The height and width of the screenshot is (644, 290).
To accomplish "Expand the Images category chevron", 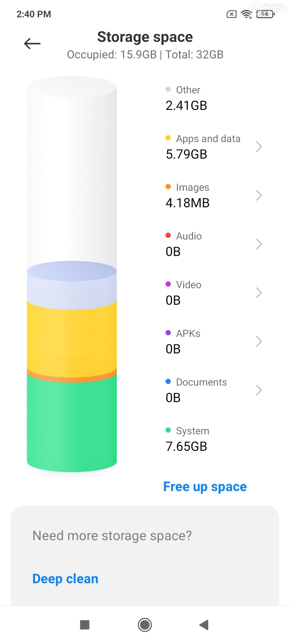I will pos(259,195).
